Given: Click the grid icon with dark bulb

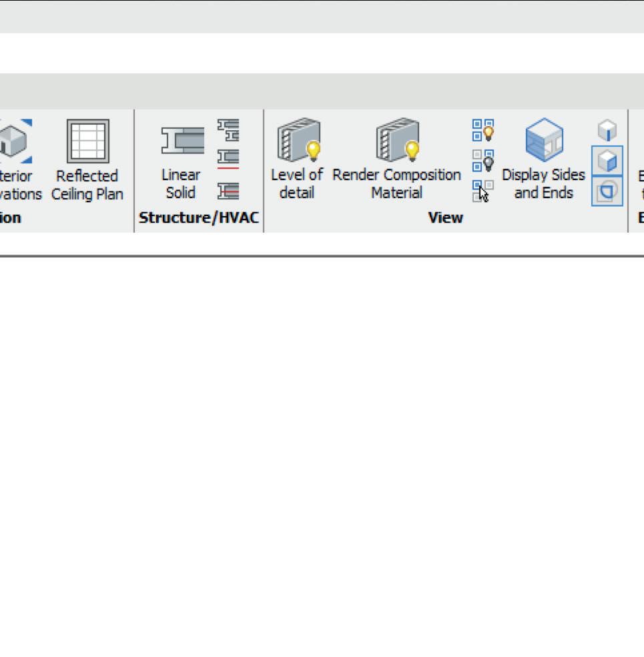Looking at the screenshot, I should tap(483, 161).
